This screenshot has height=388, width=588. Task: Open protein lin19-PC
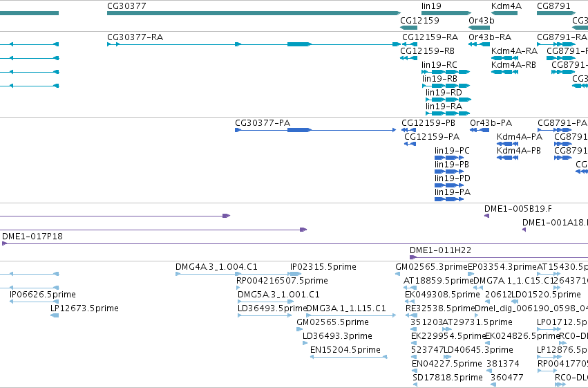pos(452,151)
